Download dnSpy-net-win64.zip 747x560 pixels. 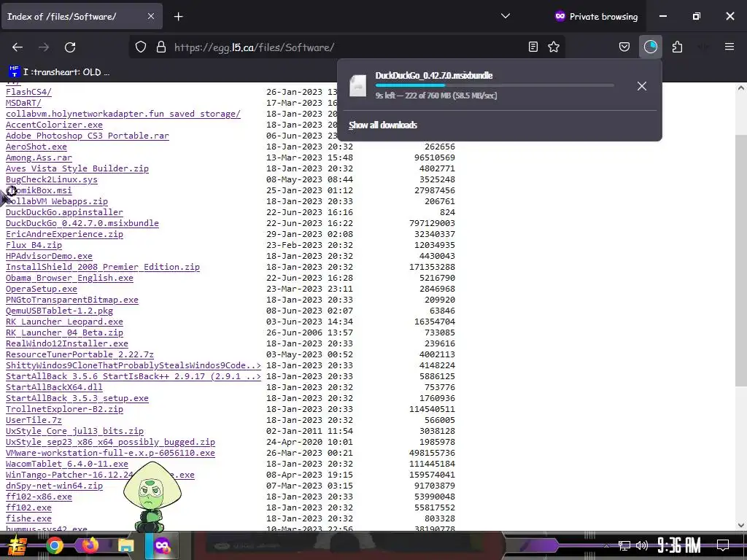54,486
